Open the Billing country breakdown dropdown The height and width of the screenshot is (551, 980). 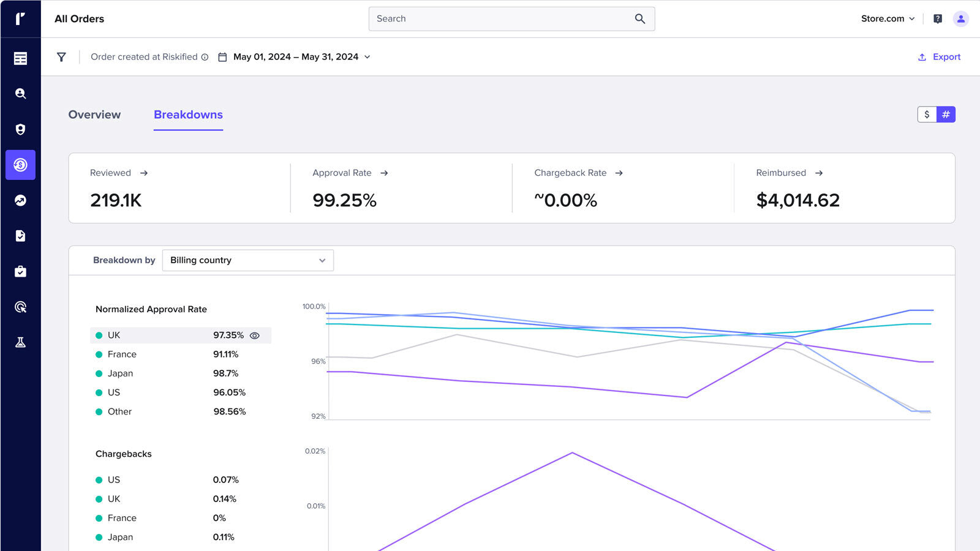coord(247,260)
